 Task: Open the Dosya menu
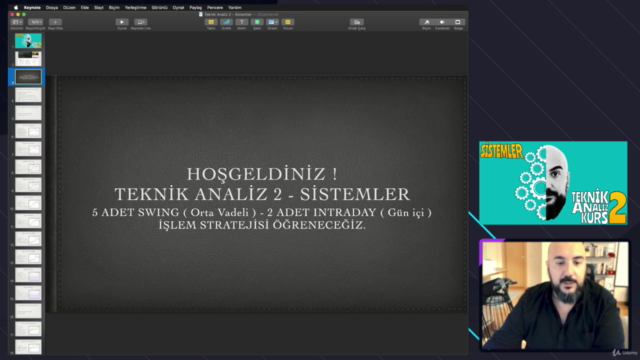[52, 7]
